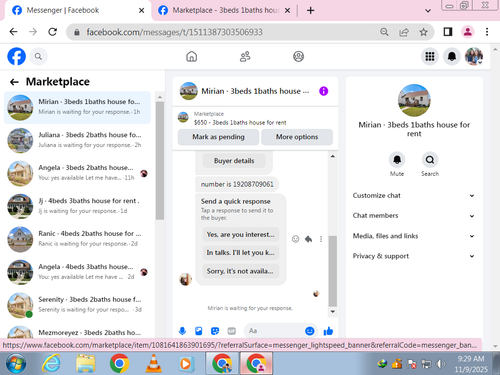Viewport: 500px width, 375px height.
Task: Switch to the Messenger | Facebook tab
Action: tap(77, 11)
